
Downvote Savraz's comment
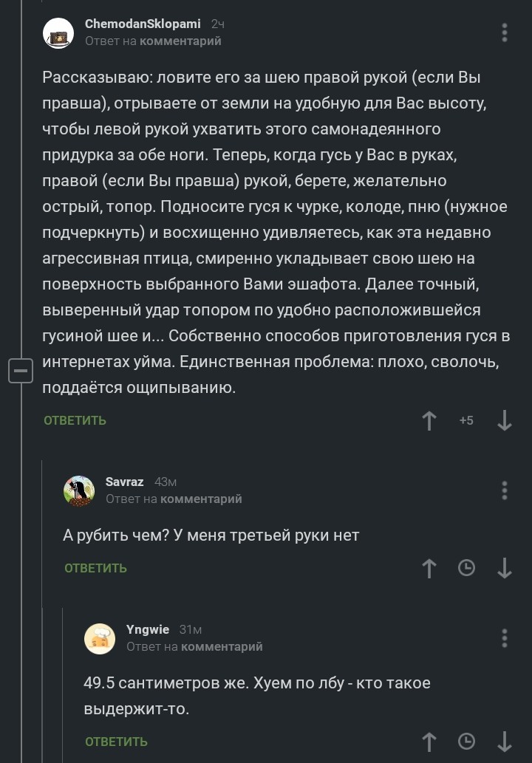[x=505, y=568]
